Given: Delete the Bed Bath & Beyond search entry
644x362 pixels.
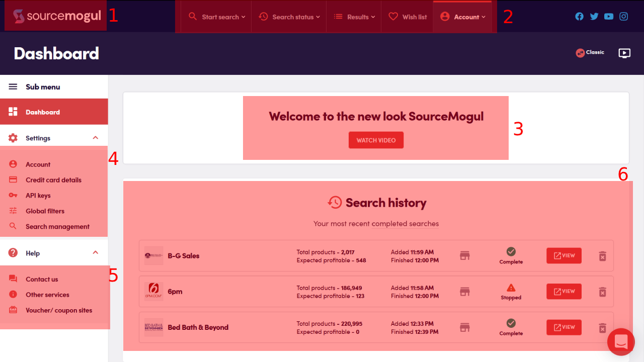Looking at the screenshot, I should [602, 328].
